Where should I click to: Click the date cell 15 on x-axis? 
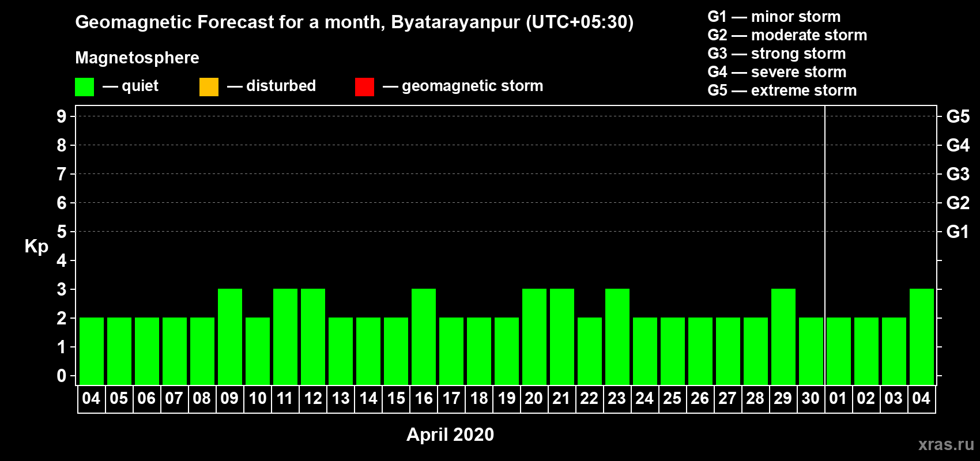(x=396, y=399)
